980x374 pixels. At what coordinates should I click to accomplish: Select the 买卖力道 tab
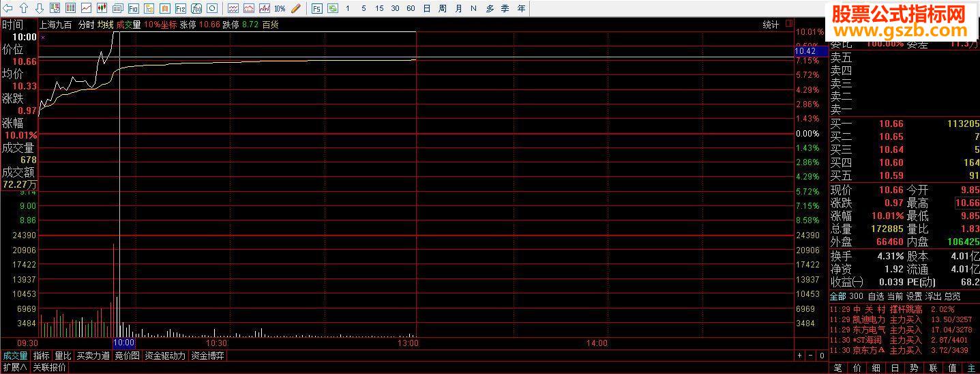tap(93, 356)
